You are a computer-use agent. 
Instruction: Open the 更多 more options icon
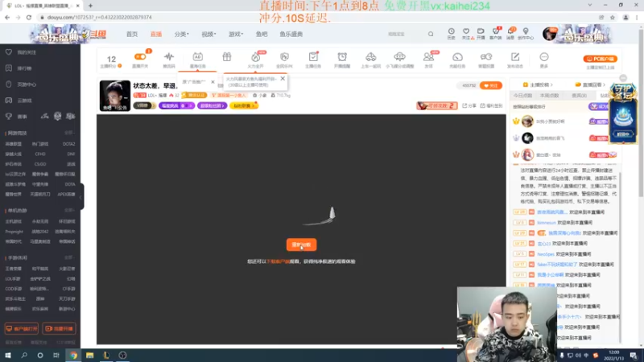544,56
